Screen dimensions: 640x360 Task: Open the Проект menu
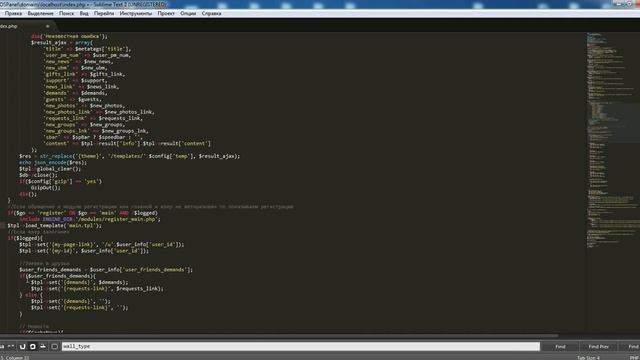point(166,13)
